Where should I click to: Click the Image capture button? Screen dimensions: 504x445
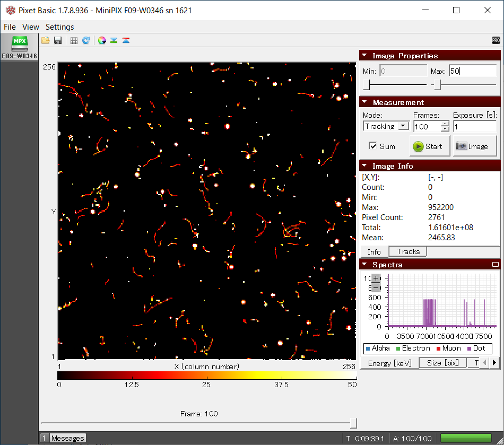pyautogui.click(x=474, y=146)
